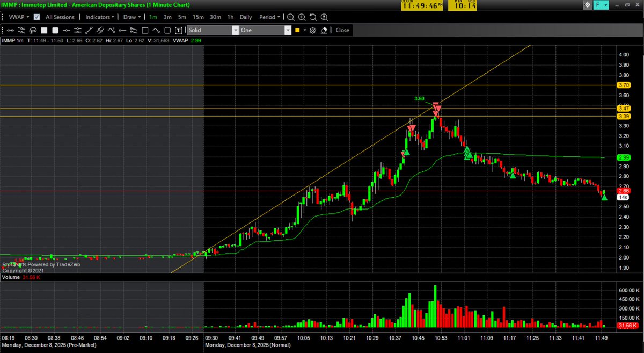Switch to the 3m timeframe
The image size is (644, 353).
click(x=168, y=17)
